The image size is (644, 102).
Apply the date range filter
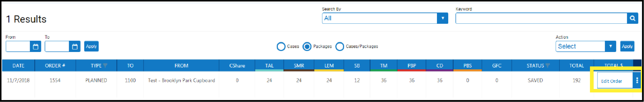[91, 46]
